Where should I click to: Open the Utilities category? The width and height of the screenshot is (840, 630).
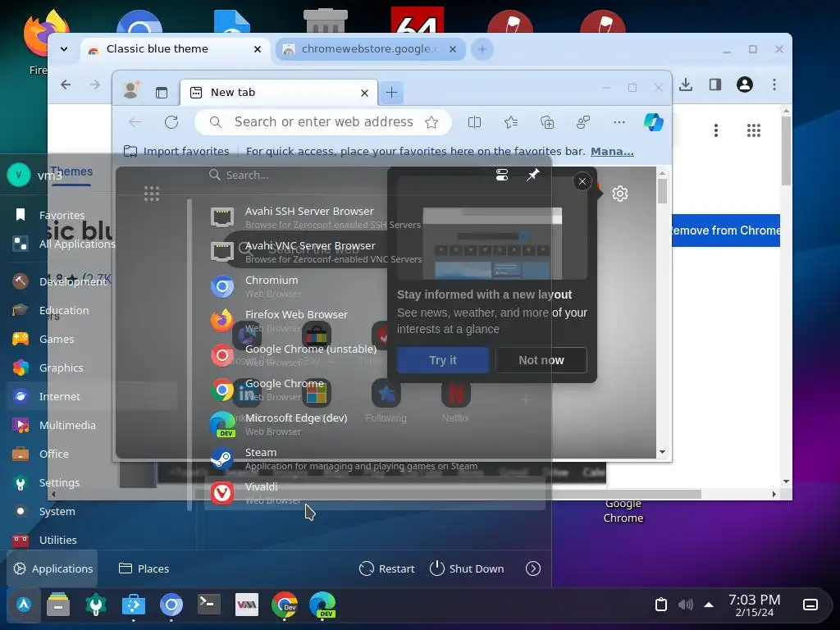tap(92, 540)
